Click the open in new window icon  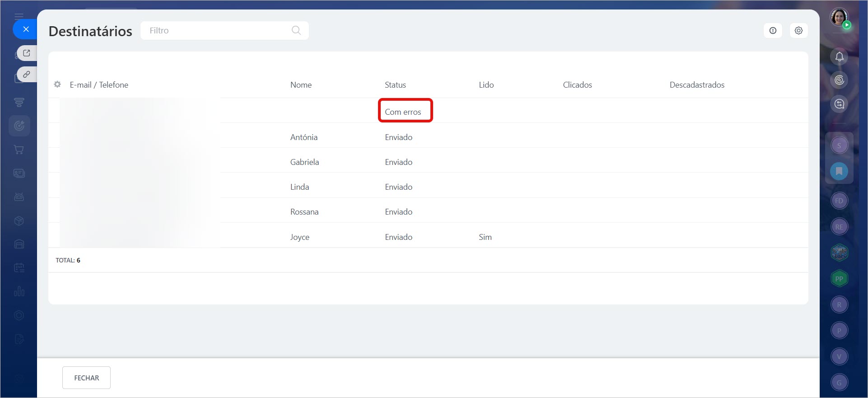coord(27,53)
